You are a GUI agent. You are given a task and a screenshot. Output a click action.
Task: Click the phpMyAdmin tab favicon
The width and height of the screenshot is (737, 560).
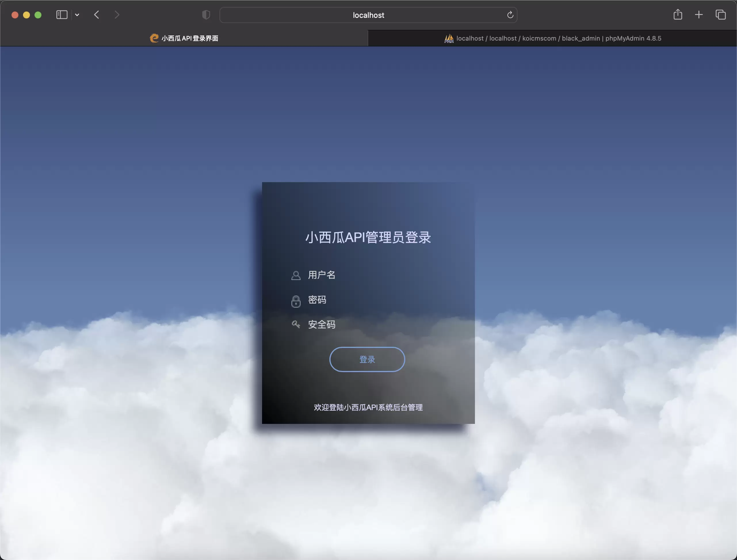pos(449,38)
